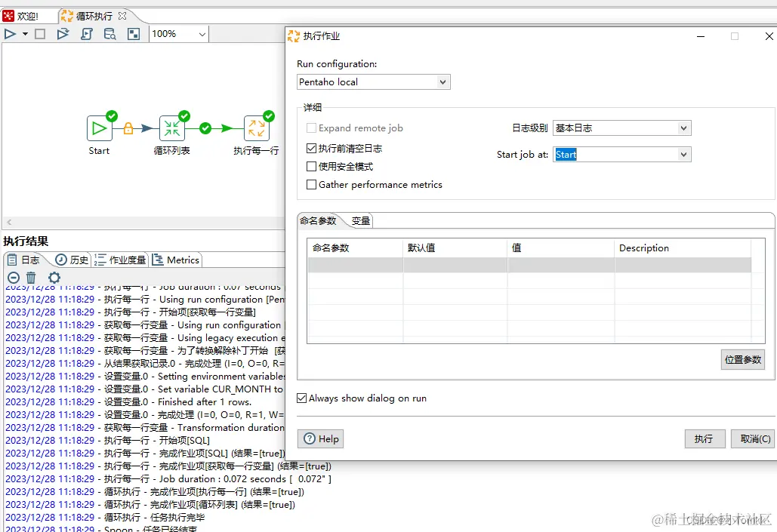
Task: Click the 执行 button
Action: [x=705, y=439]
